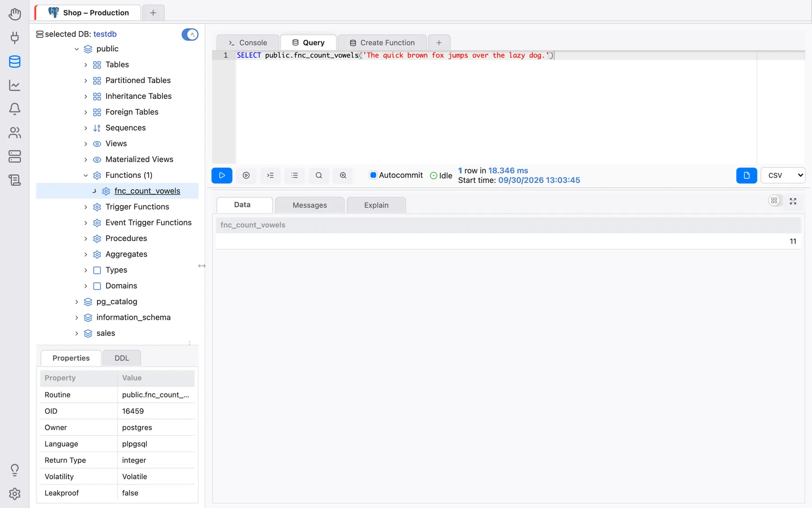Collapse the Functions (1) node

pyautogui.click(x=86, y=175)
